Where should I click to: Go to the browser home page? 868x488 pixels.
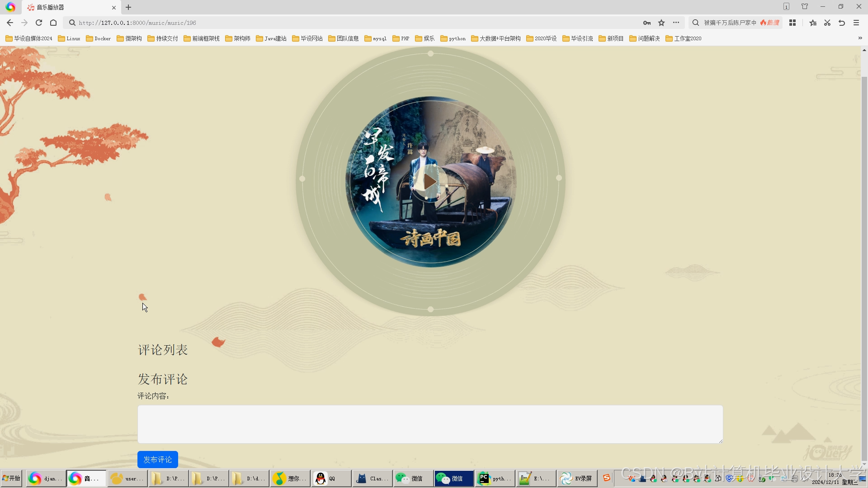click(53, 23)
